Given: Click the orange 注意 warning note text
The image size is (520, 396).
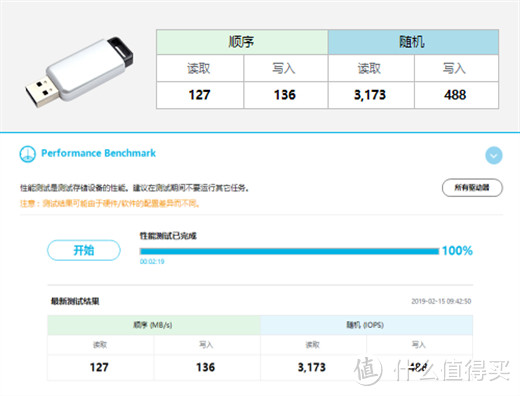Looking at the screenshot, I should pyautogui.click(x=110, y=203).
